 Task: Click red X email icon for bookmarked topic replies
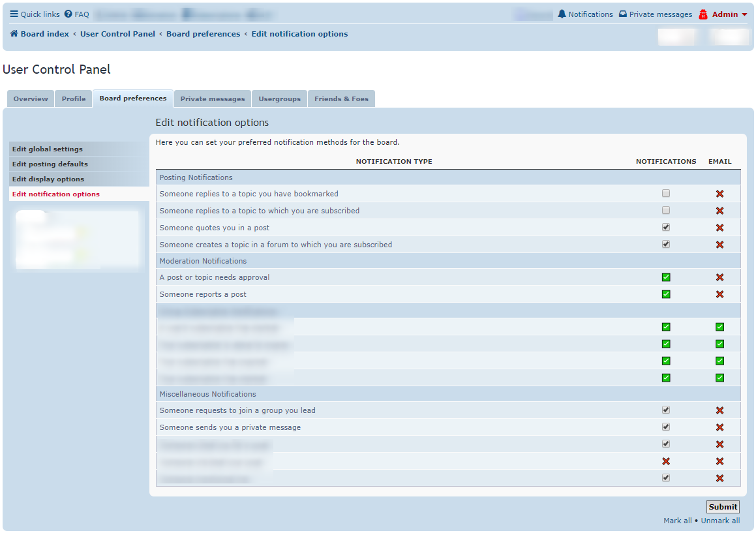click(x=719, y=194)
